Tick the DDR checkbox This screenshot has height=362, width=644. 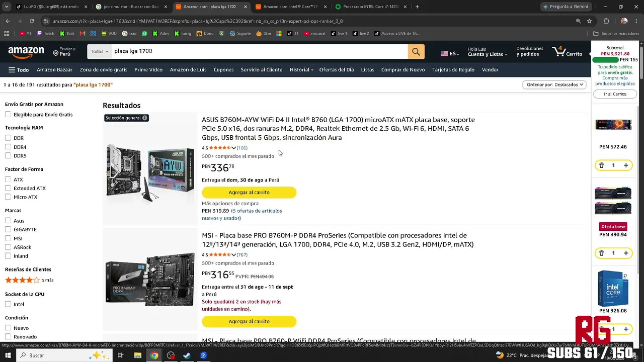(x=8, y=138)
